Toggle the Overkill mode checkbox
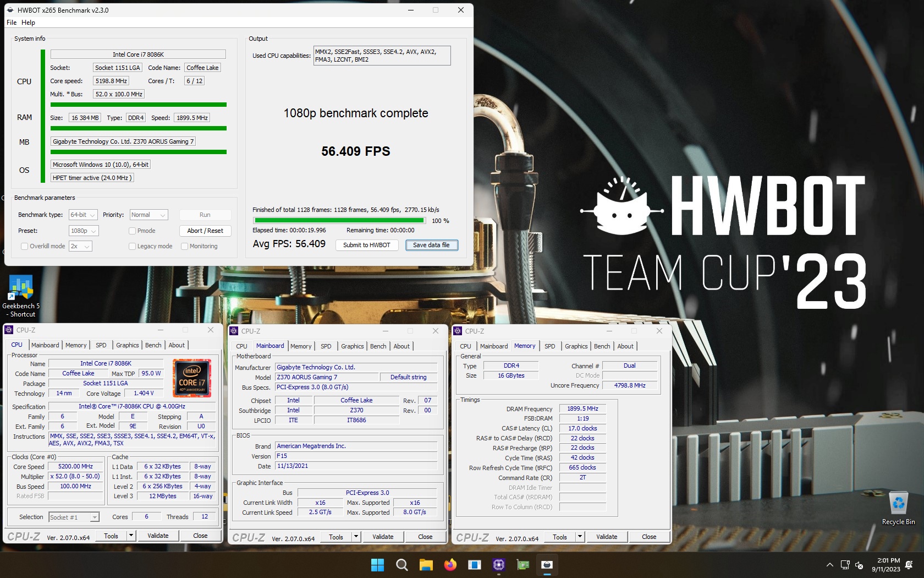 click(x=24, y=246)
